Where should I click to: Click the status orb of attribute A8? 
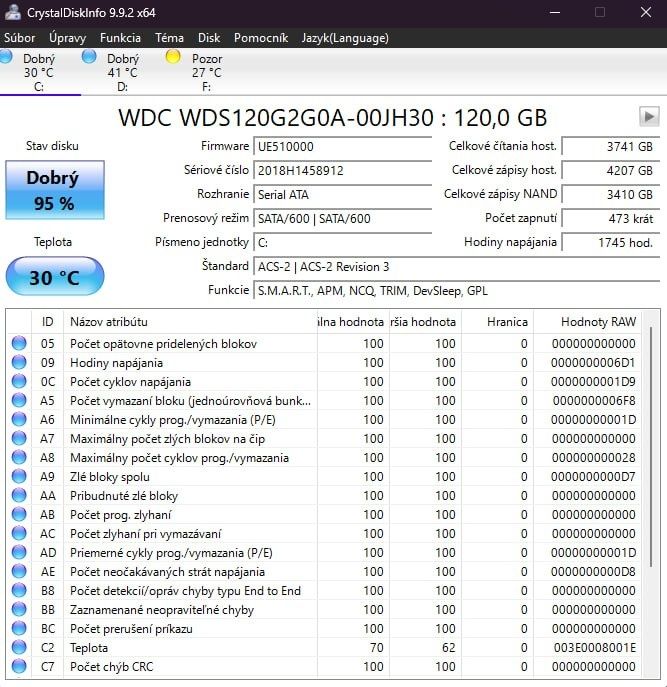19,457
